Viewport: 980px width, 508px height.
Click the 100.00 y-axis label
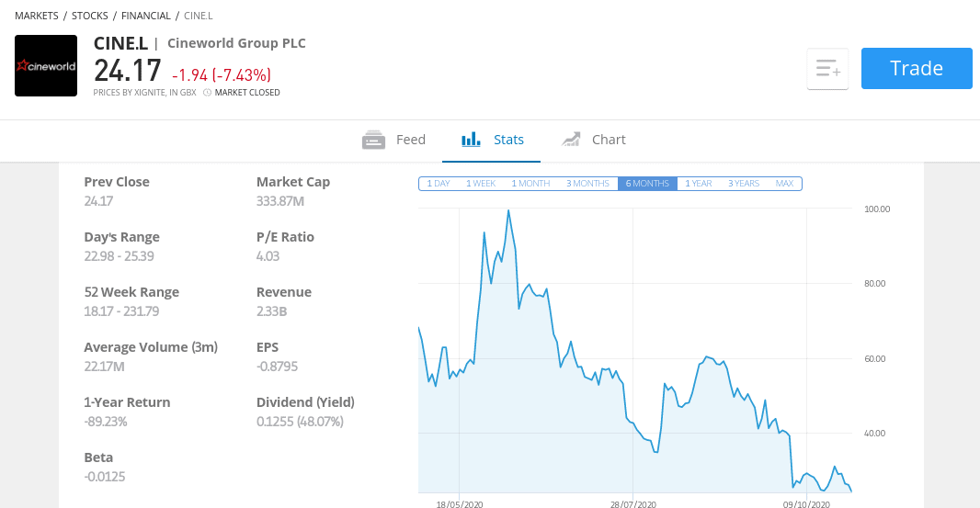pos(877,209)
